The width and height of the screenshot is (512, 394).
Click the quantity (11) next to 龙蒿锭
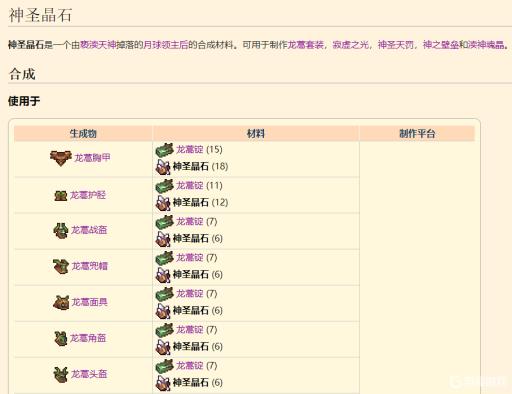pyautogui.click(x=214, y=185)
